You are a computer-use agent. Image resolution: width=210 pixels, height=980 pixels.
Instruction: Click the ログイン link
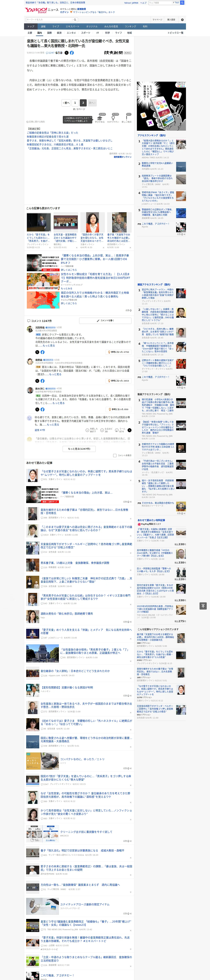point(64,12)
